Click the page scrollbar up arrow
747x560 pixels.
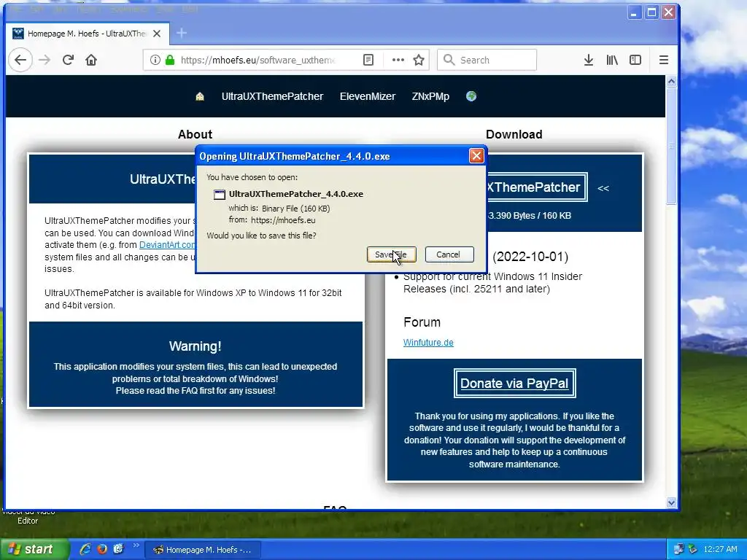(x=671, y=82)
